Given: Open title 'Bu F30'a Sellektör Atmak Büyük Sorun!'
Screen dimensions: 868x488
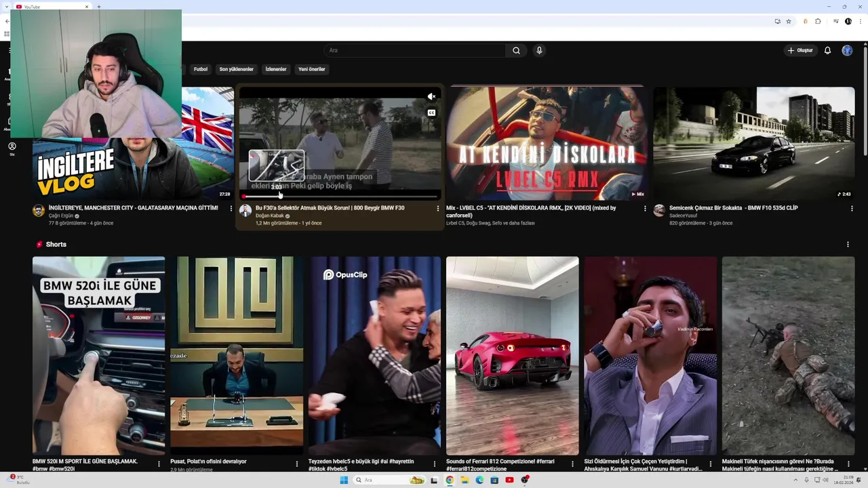Looking at the screenshot, I should 330,208.
